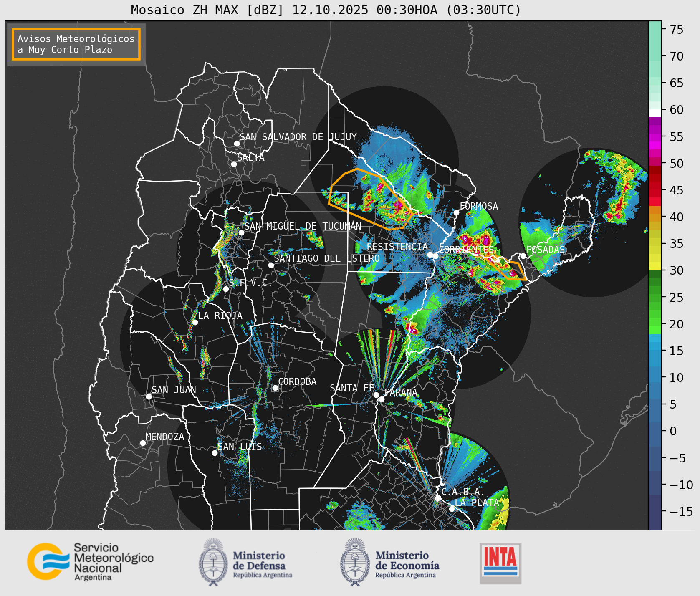Click the orange warning polygon northwest of Resistencia
Screen dimensions: 700x596
(x=371, y=199)
